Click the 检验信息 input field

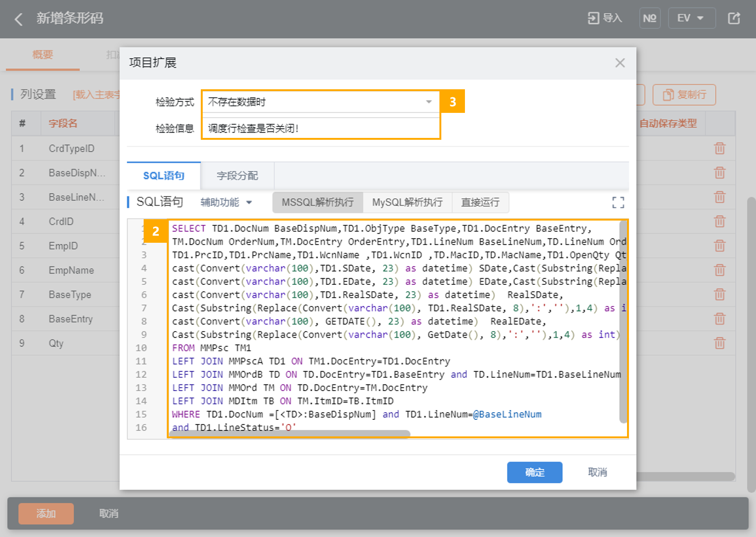320,128
